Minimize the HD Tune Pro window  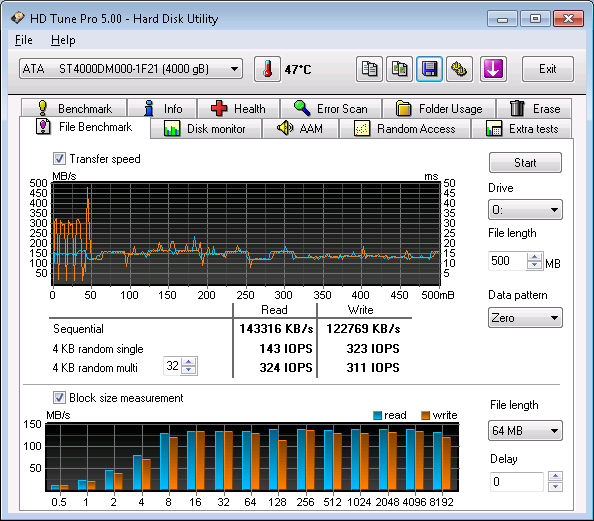pos(502,18)
